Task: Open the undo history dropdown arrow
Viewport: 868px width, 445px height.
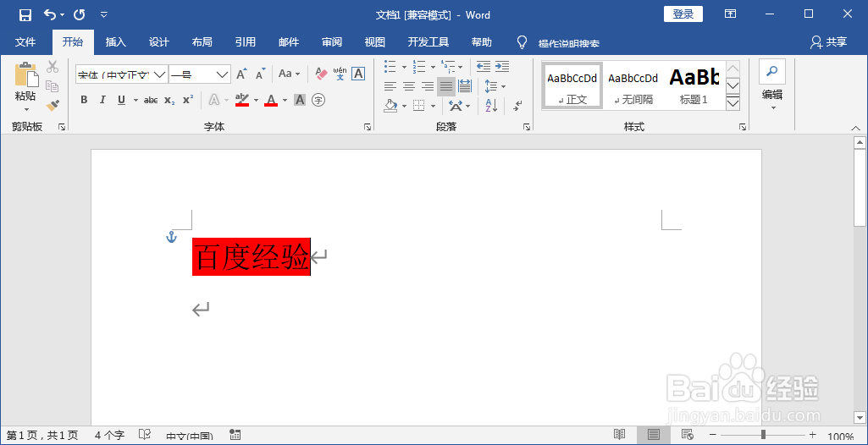Action: pos(62,15)
